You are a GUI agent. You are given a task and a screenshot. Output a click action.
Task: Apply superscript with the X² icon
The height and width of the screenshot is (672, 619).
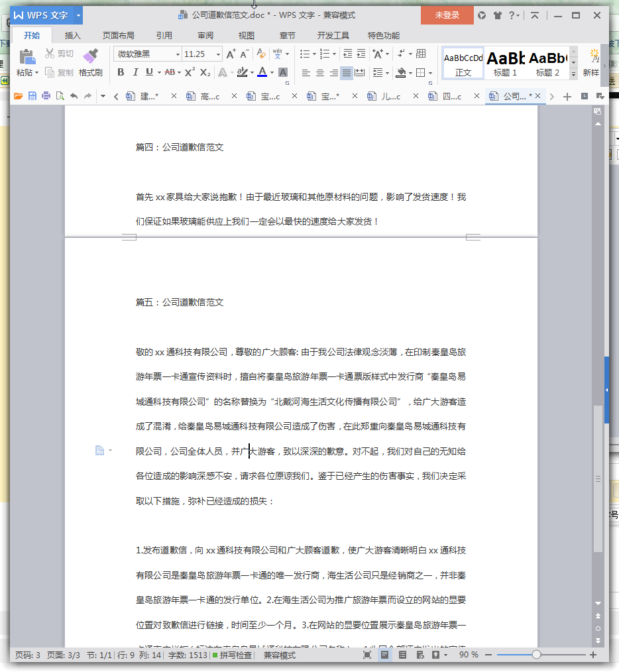click(x=190, y=72)
